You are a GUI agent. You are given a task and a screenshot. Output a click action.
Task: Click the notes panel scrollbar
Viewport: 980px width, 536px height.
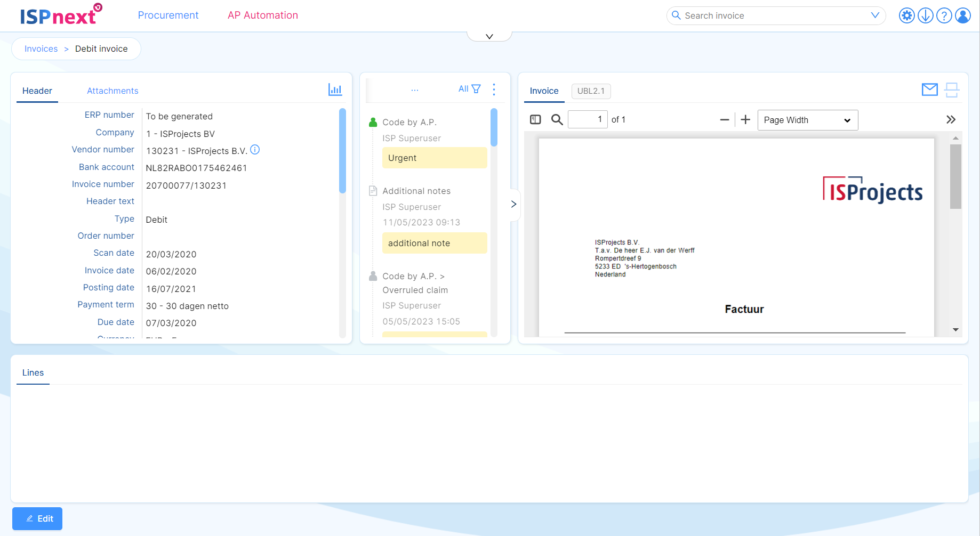point(494,127)
